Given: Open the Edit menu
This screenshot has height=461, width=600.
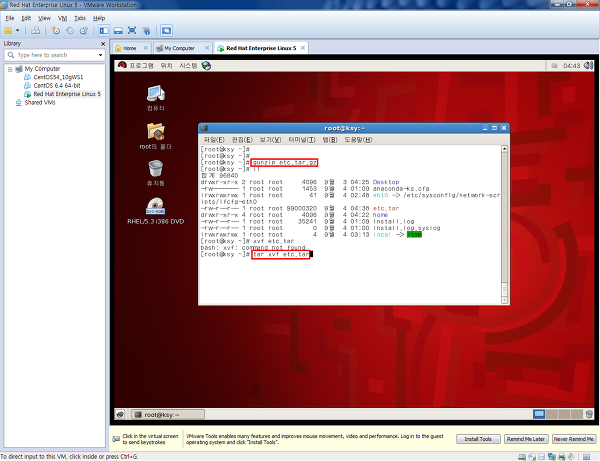Looking at the screenshot, I should [x=26, y=18].
